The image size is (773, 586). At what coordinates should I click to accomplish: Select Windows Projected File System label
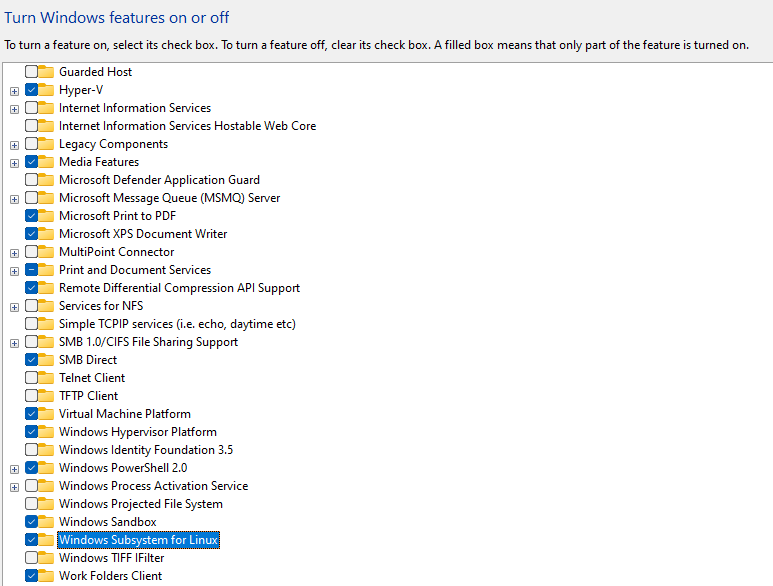141,504
